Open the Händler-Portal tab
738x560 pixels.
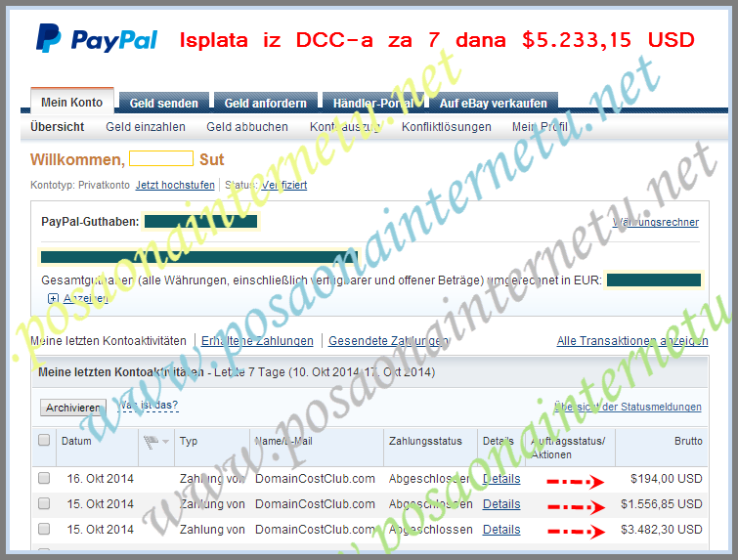372,103
